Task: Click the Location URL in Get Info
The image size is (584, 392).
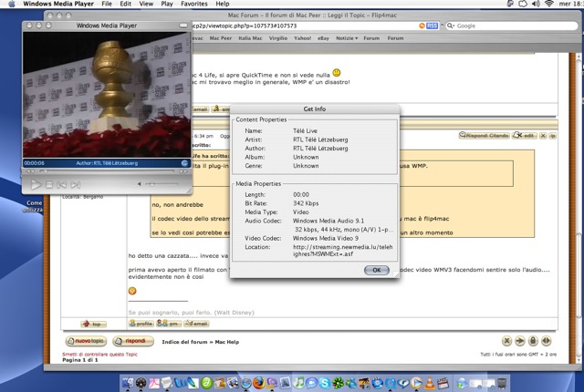Action: (x=343, y=251)
